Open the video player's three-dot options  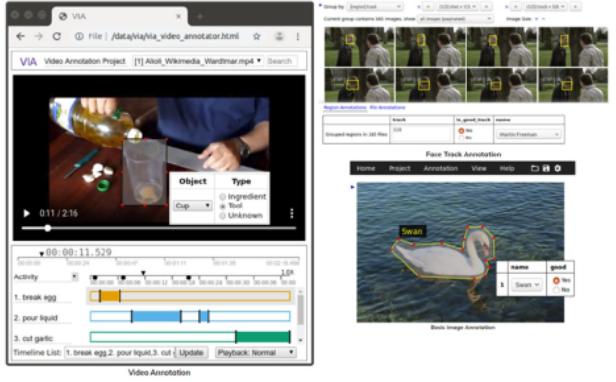tap(292, 213)
